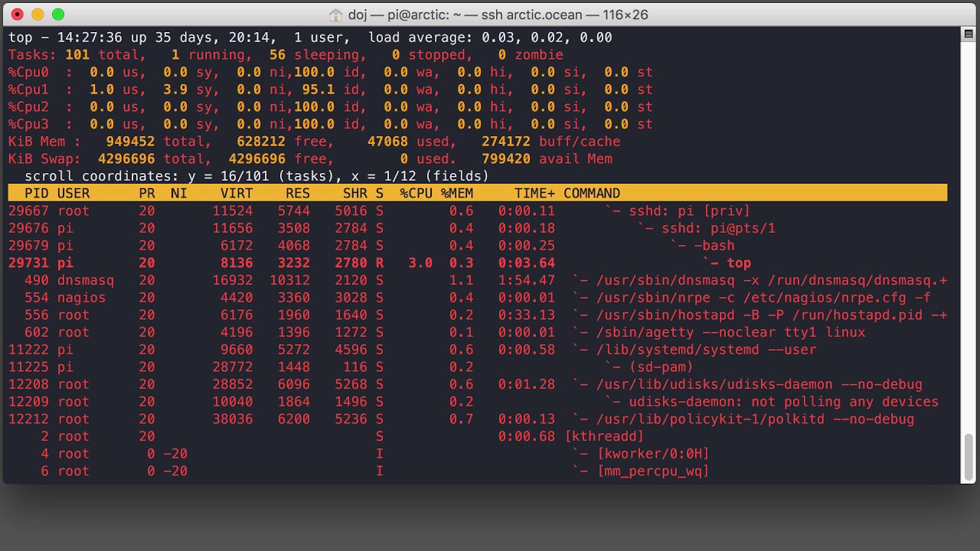Click PID 490 in the process list

[x=37, y=281]
